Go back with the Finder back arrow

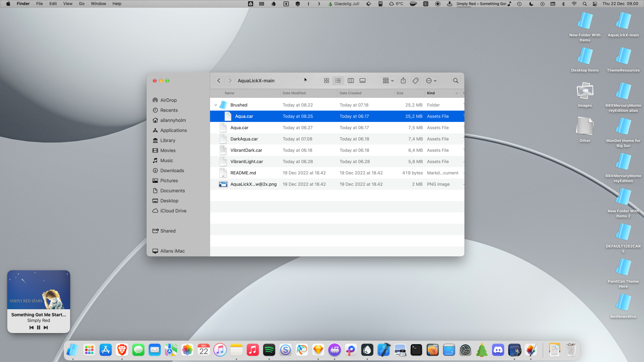[x=219, y=81]
